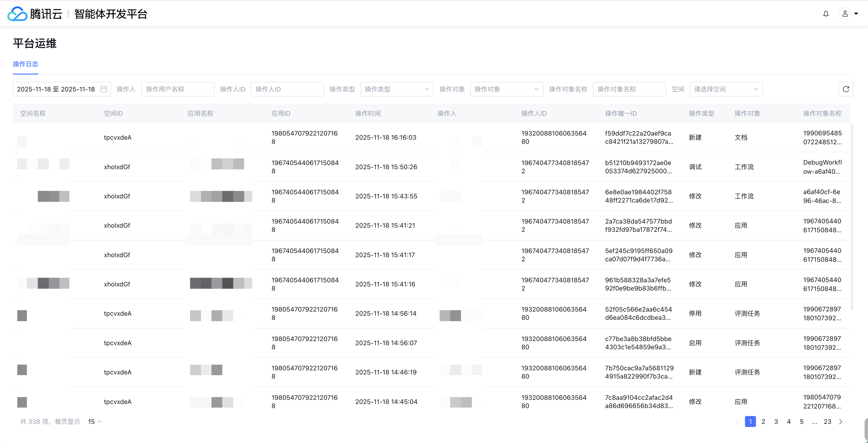Go to next page arrow

point(840,422)
